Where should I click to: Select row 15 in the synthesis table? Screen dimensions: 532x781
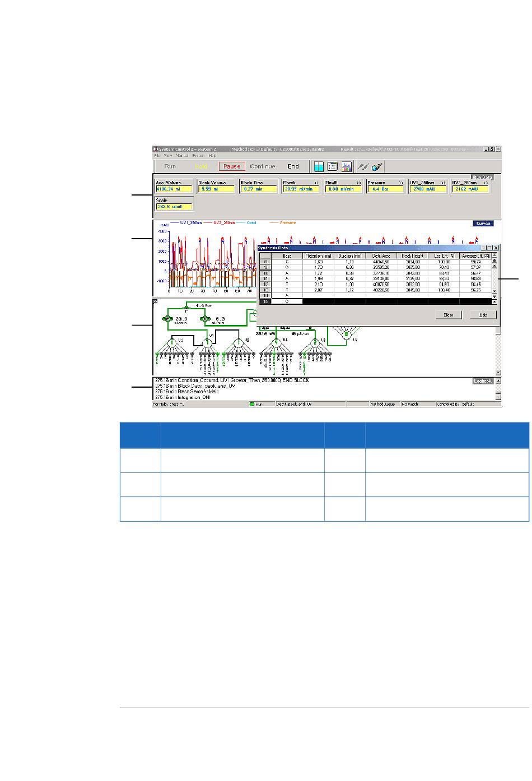(265, 301)
